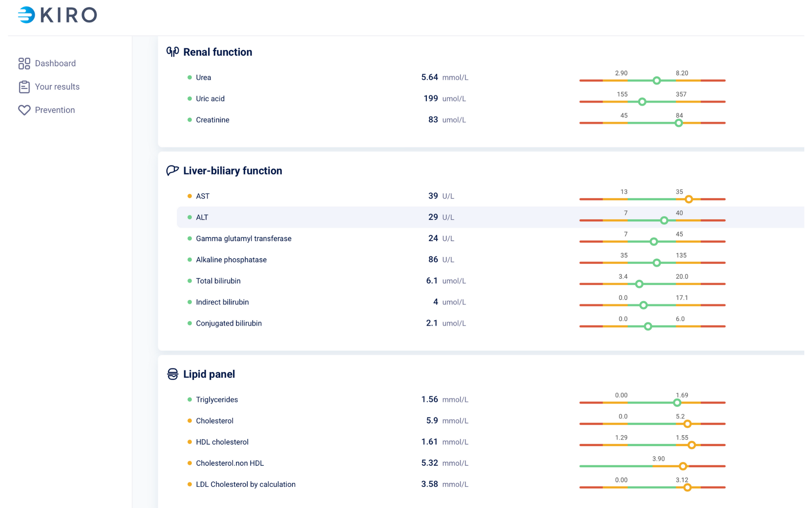The image size is (812, 508).
Task: Click the Triglycerides value 1.56
Action: (429, 399)
